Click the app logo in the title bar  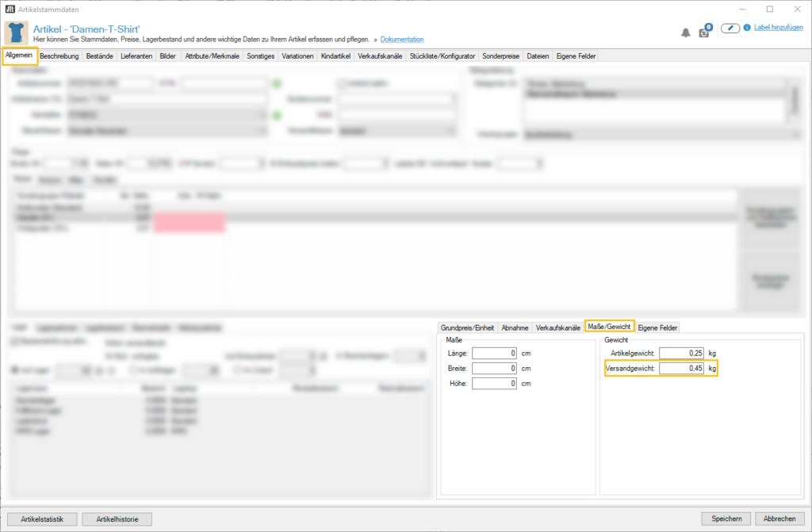click(9, 9)
